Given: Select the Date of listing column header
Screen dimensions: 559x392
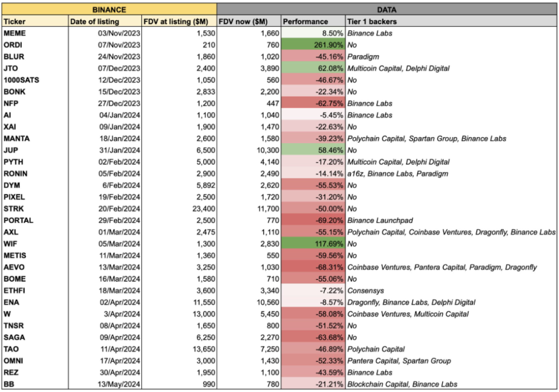Looking at the screenshot, I should pyautogui.click(x=103, y=21).
